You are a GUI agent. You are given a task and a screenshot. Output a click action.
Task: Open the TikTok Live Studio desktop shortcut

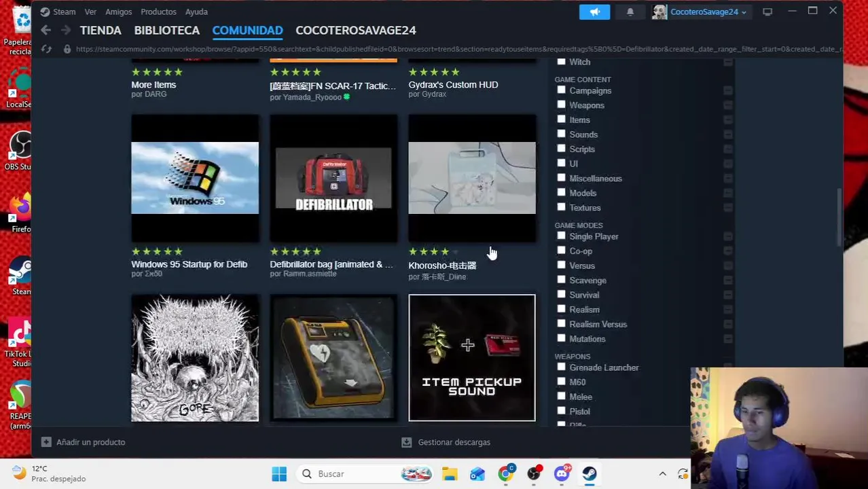(20, 344)
